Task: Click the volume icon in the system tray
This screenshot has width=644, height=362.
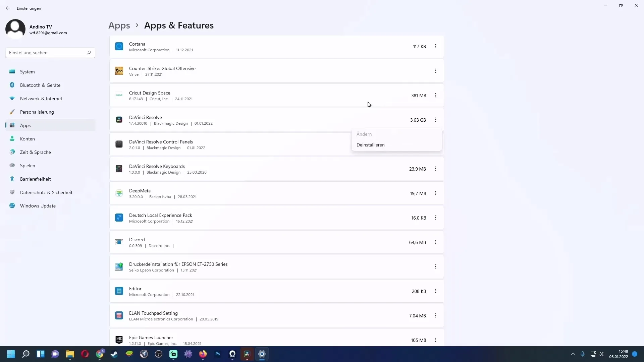Action: pyautogui.click(x=601, y=354)
